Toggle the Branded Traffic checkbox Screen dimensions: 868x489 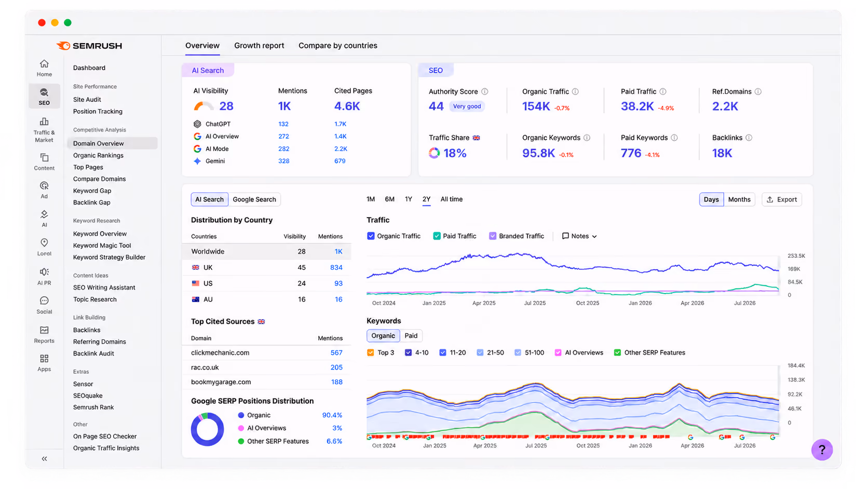(x=493, y=236)
